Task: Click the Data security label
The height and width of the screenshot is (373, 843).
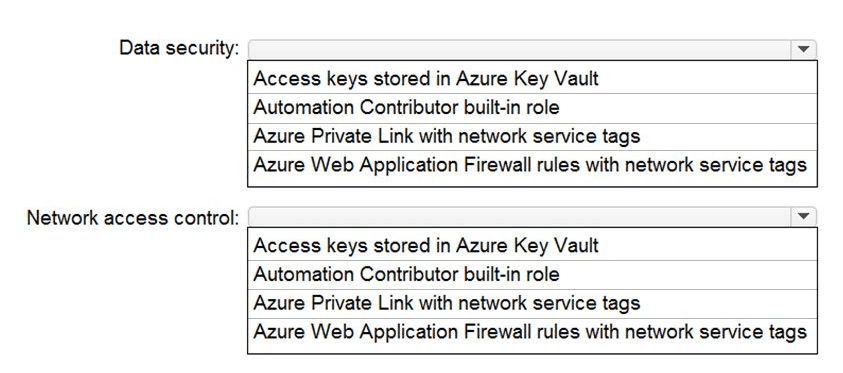Action: (x=179, y=48)
